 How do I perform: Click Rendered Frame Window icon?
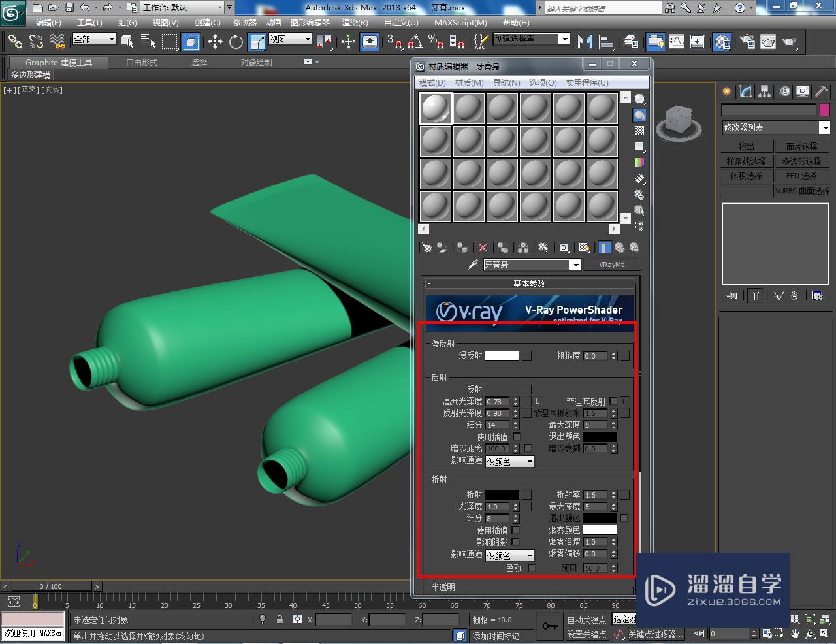(768, 42)
